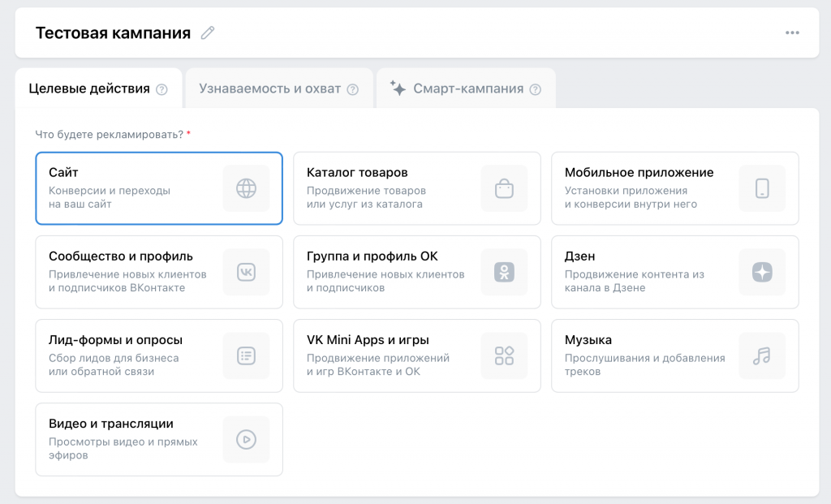This screenshot has height=504, width=831.
Task: Click text Установки приложения и конверсии внутри него
Action: (x=631, y=197)
